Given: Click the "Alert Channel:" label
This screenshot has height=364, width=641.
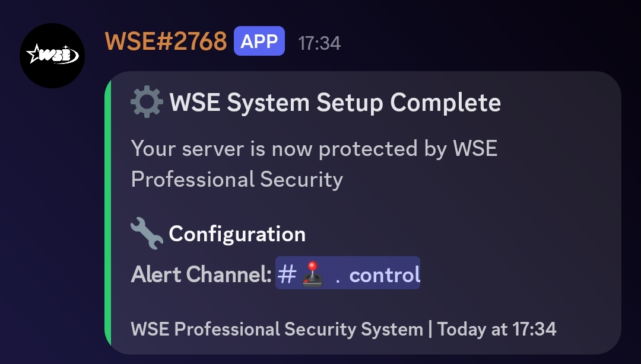Looking at the screenshot, I should point(201,274).
